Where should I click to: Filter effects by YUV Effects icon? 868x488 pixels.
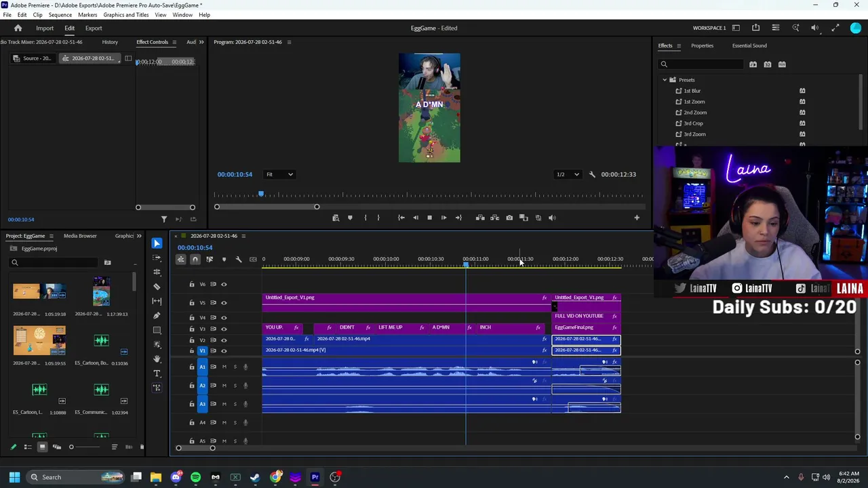point(782,64)
